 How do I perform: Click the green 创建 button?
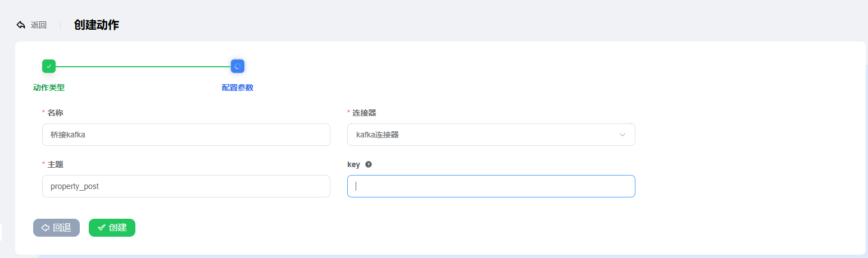click(x=112, y=228)
